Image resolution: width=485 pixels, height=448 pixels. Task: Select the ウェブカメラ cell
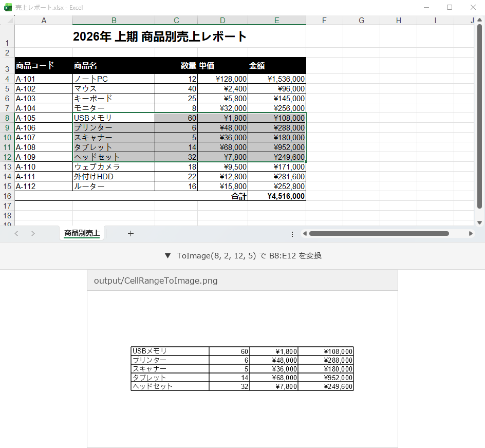coord(114,167)
